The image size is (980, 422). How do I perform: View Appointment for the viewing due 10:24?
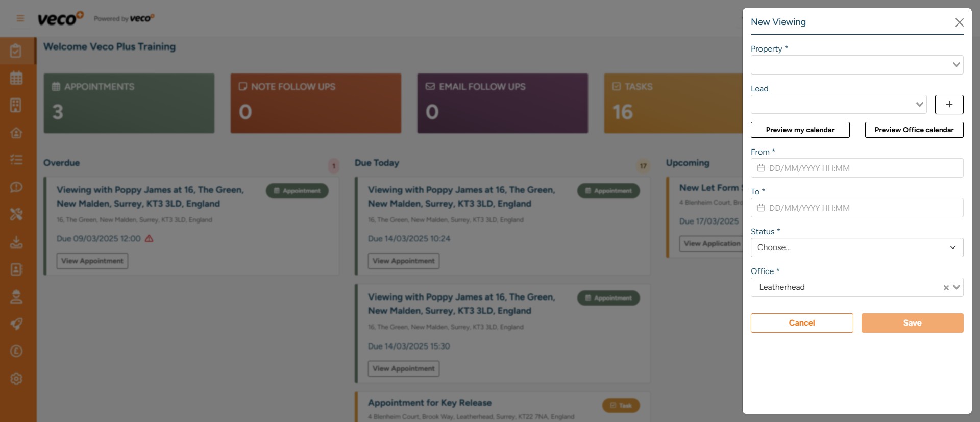coord(404,261)
